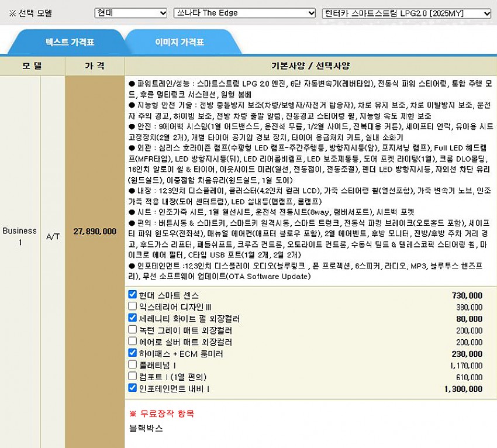
Task: Click the 27,890,000 price cell
Action: click(95, 232)
